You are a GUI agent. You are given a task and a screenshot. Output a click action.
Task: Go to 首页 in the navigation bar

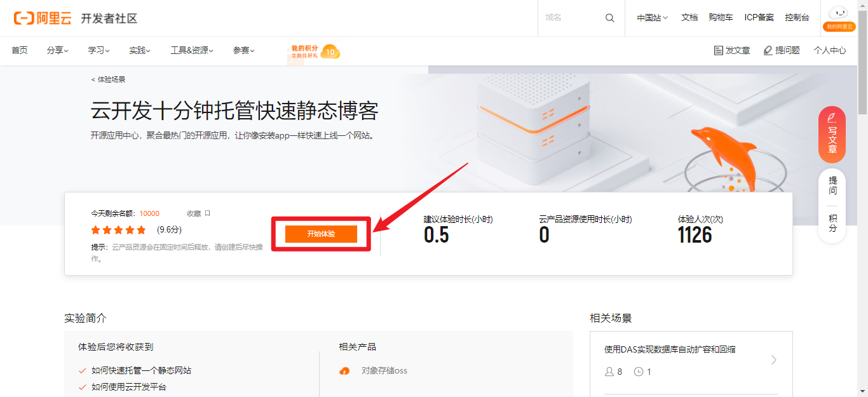tap(20, 50)
